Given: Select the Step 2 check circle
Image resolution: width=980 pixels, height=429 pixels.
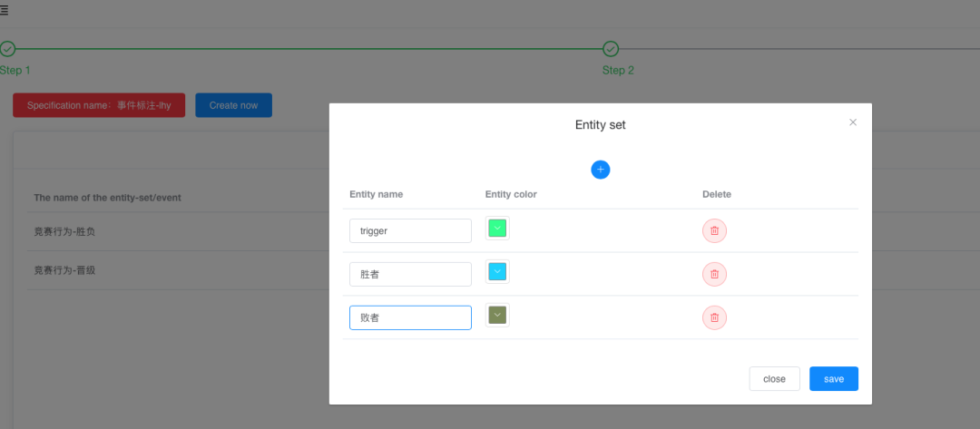Looking at the screenshot, I should click(611, 49).
